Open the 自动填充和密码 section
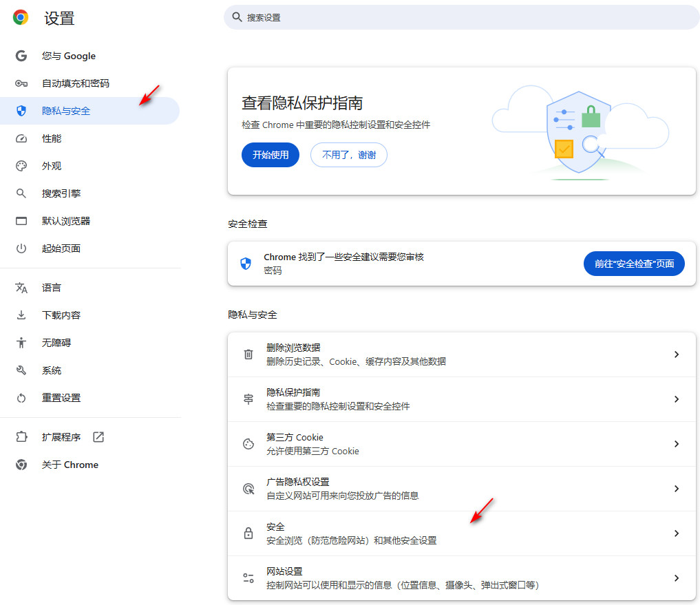Image resolution: width=700 pixels, height=605 pixels. [89, 83]
